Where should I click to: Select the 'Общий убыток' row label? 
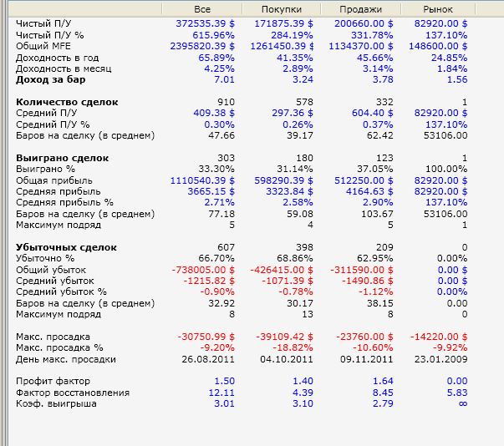pos(51,270)
